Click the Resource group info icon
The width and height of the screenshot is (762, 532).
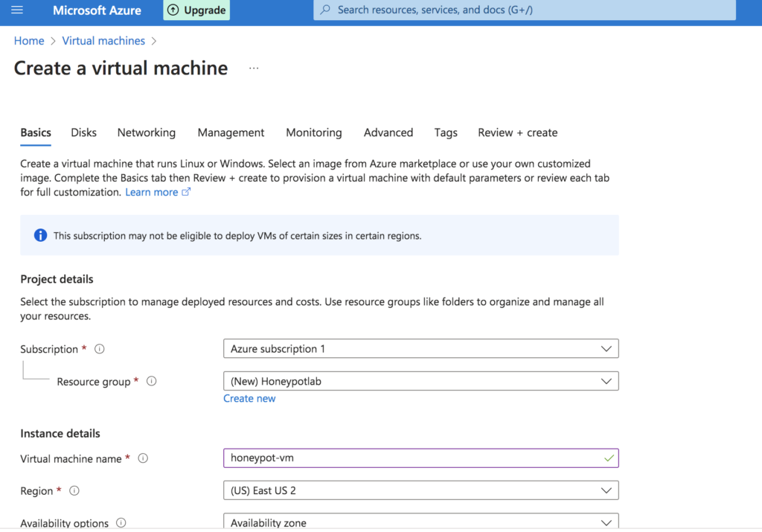[x=152, y=381]
